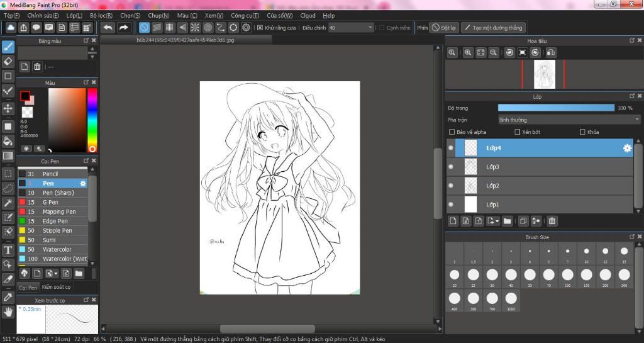Create a new layer in Lớp panel
The height and width of the screenshot is (343, 644).
(453, 221)
